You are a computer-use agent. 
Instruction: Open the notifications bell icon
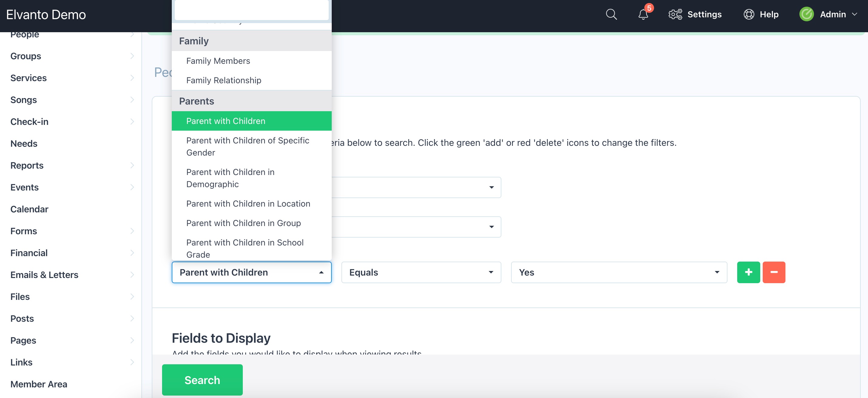(x=643, y=14)
